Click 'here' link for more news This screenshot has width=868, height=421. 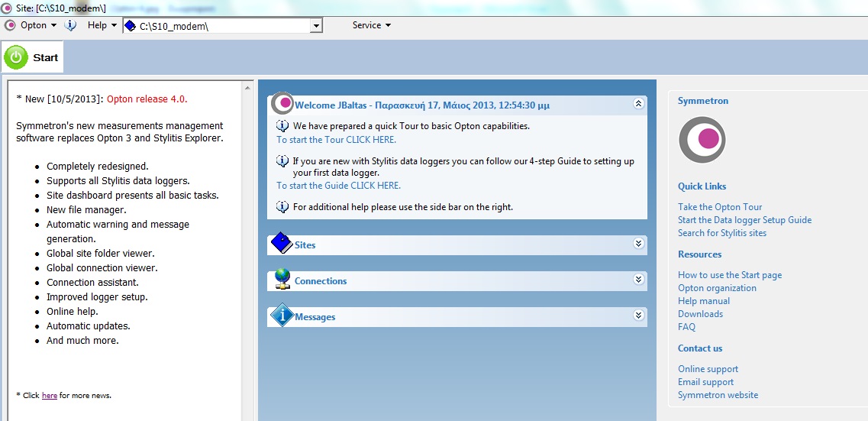click(x=50, y=396)
